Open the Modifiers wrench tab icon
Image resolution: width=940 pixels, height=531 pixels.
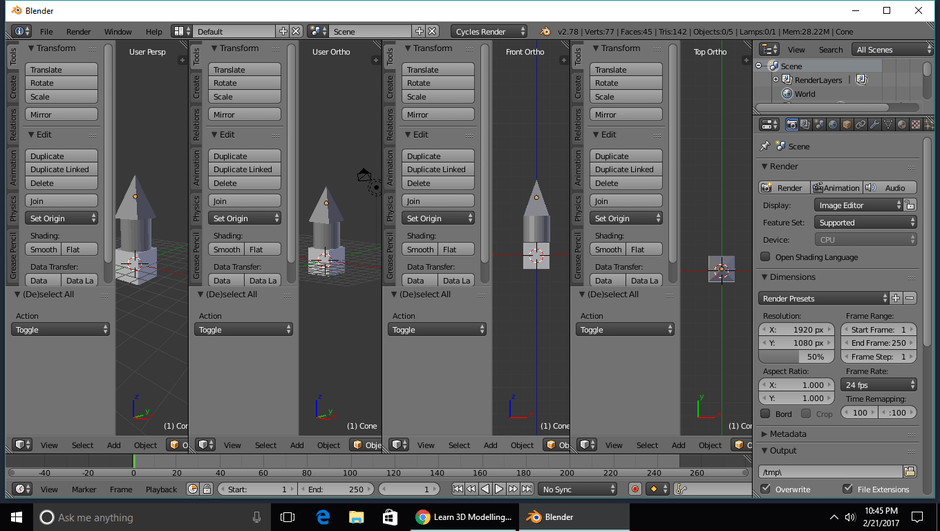click(875, 125)
